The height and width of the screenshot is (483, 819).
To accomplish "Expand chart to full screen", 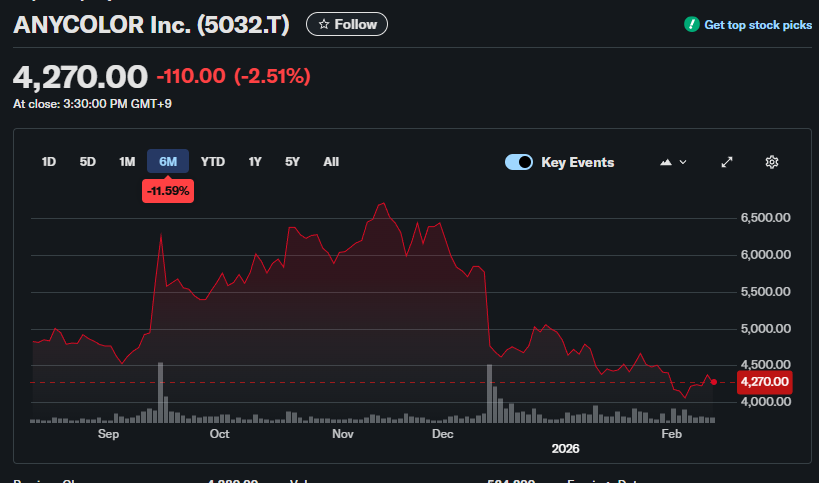I will pyautogui.click(x=727, y=162).
